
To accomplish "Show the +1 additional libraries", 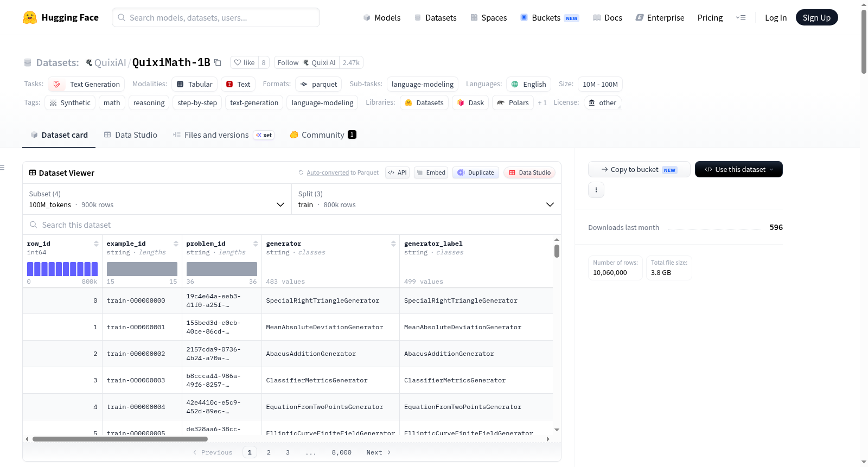I will pos(542,103).
